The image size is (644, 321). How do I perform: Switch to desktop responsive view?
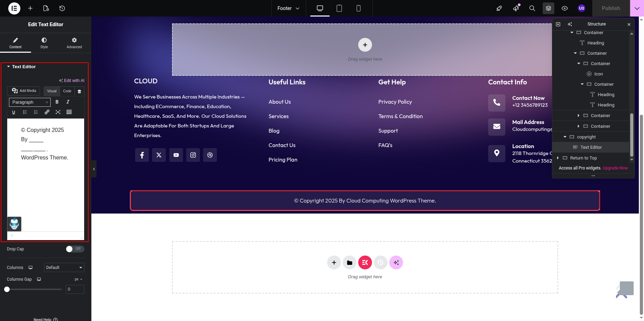pyautogui.click(x=320, y=8)
